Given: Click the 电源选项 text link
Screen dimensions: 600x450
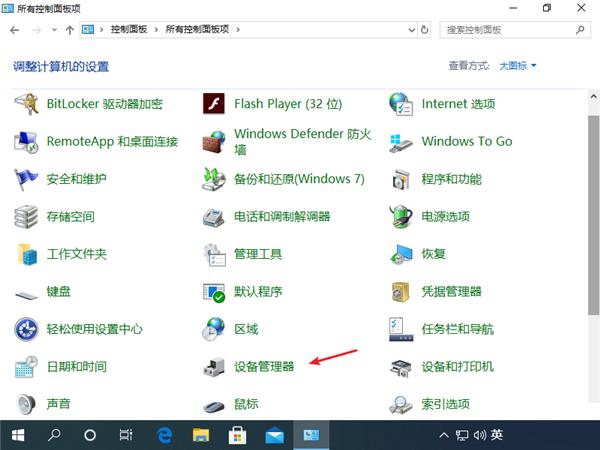Looking at the screenshot, I should 445,217.
